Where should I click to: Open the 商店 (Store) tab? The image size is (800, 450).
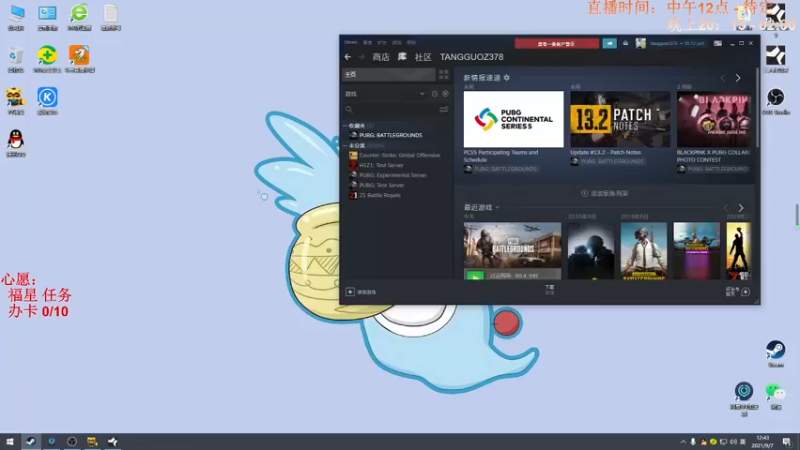pyautogui.click(x=381, y=57)
